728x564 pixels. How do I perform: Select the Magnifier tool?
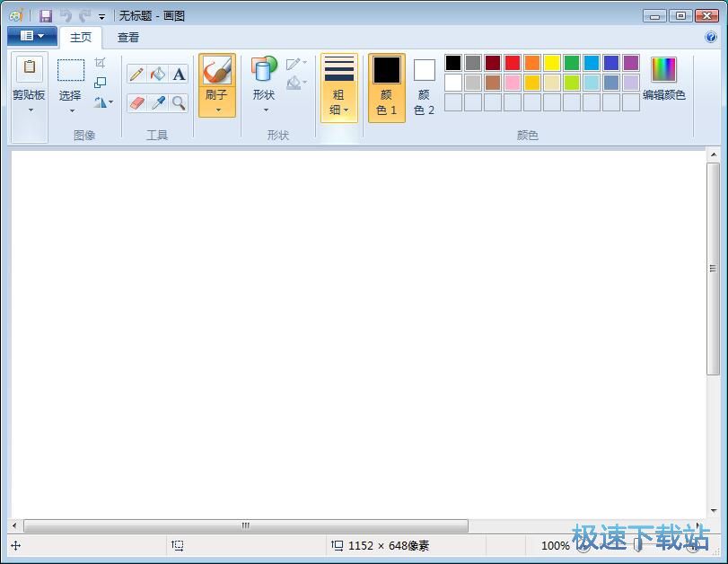179,102
